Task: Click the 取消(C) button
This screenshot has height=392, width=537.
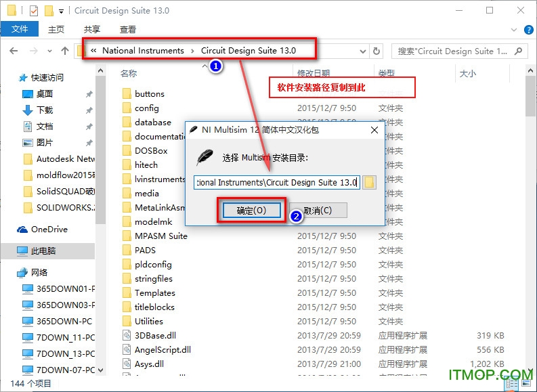Action: [318, 210]
